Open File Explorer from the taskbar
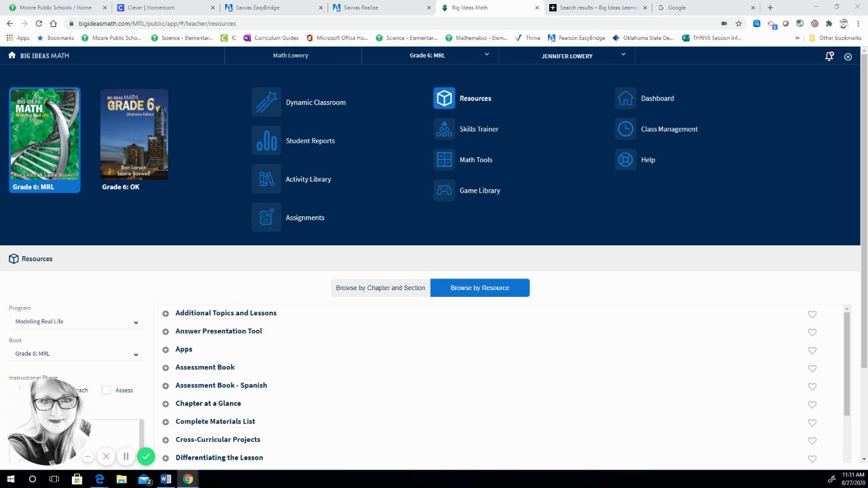The image size is (868, 488). (121, 479)
